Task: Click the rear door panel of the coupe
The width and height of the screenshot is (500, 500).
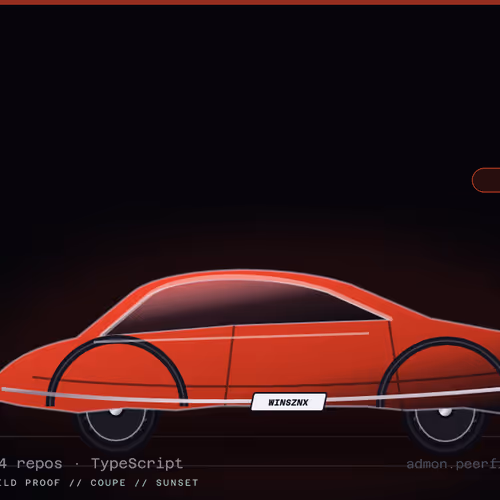Action: 310,357
